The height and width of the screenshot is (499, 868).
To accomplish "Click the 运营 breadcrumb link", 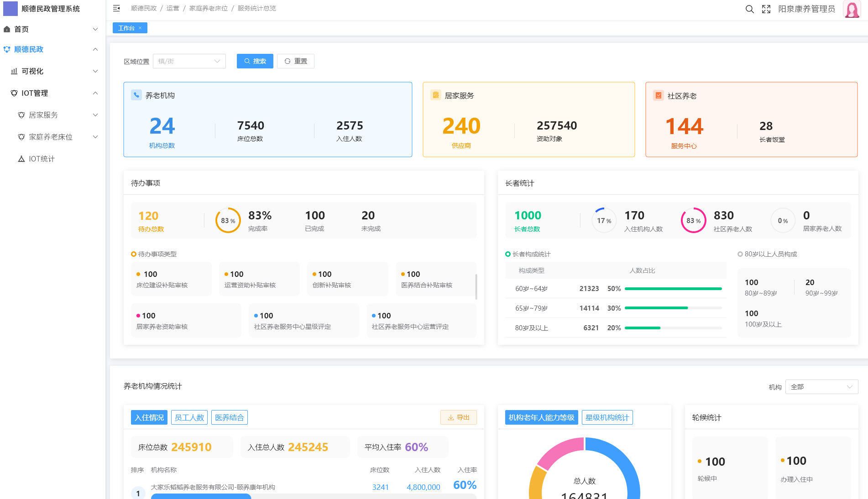I will pos(173,8).
